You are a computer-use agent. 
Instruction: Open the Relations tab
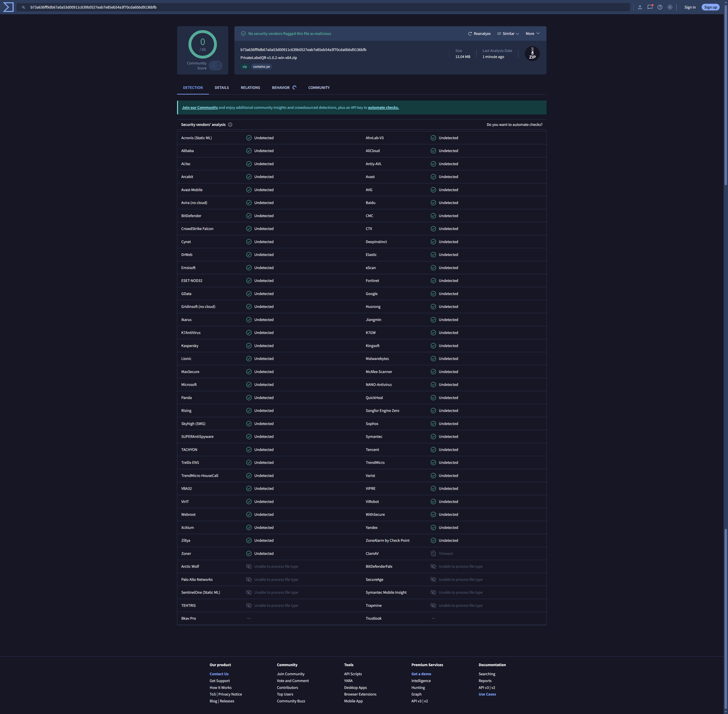click(250, 88)
